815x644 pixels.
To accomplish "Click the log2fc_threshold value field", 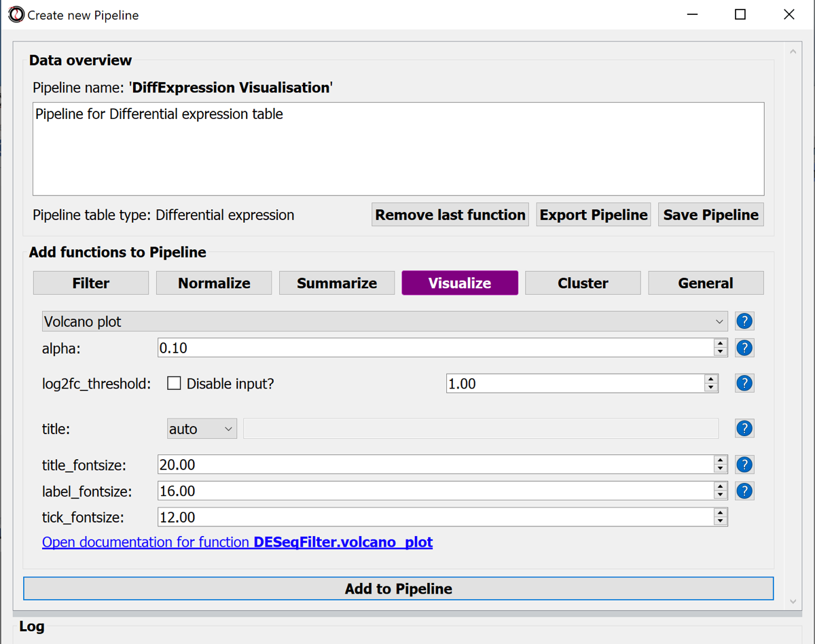I will point(575,384).
